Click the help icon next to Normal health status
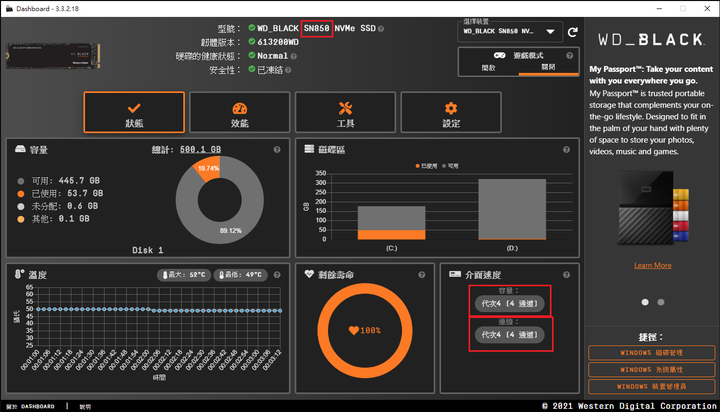The height and width of the screenshot is (412, 720). tap(293, 56)
